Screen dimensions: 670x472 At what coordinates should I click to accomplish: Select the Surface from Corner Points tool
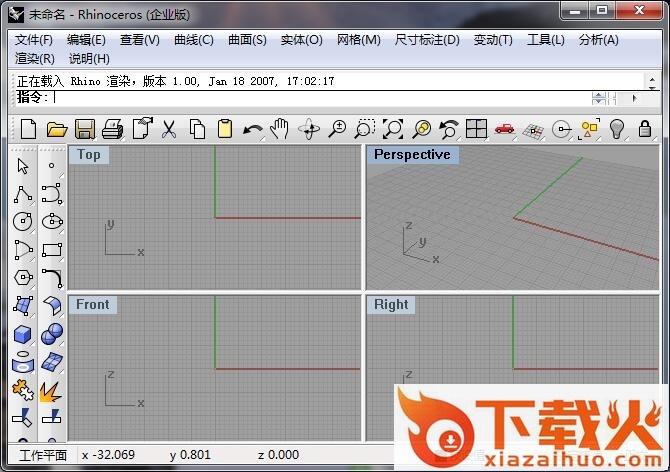coord(23,306)
